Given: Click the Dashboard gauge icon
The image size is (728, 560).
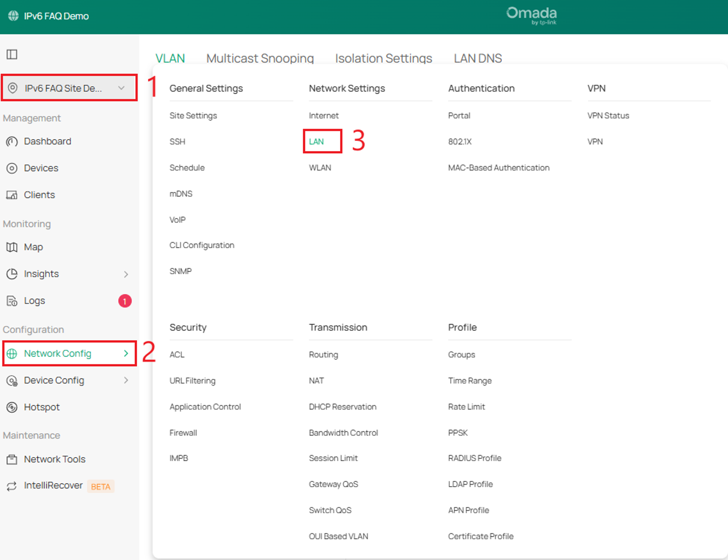Looking at the screenshot, I should coord(12,142).
